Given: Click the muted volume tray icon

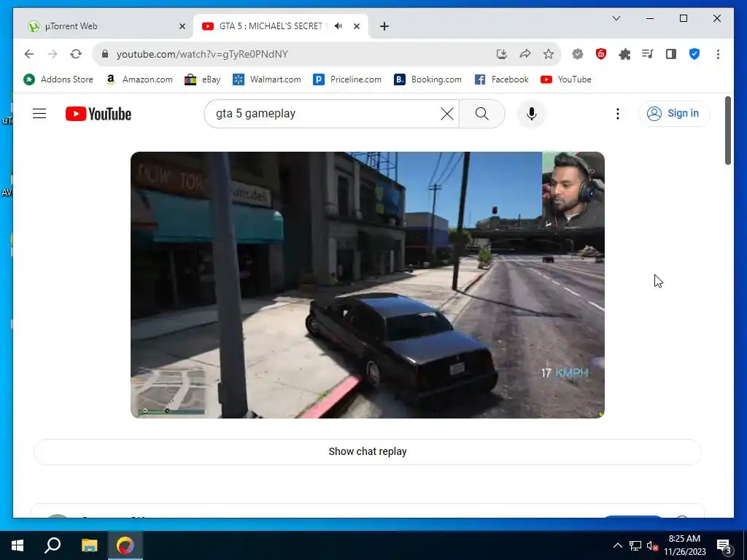Looking at the screenshot, I should pyautogui.click(x=652, y=545).
